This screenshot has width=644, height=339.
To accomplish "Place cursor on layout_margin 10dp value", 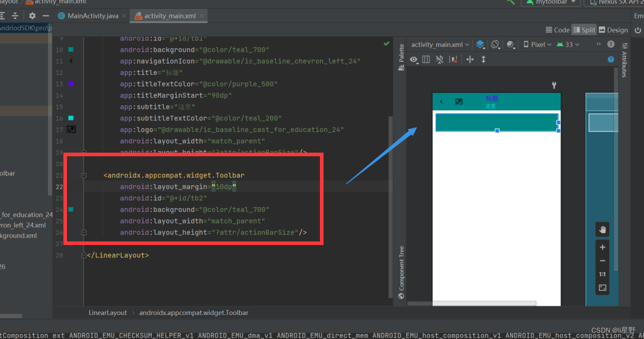I will (224, 187).
